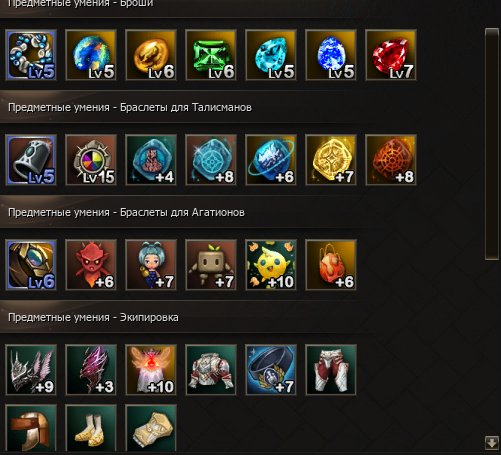
Task: Select the pearl brooch Lv5 icon
Action: pos(31,55)
